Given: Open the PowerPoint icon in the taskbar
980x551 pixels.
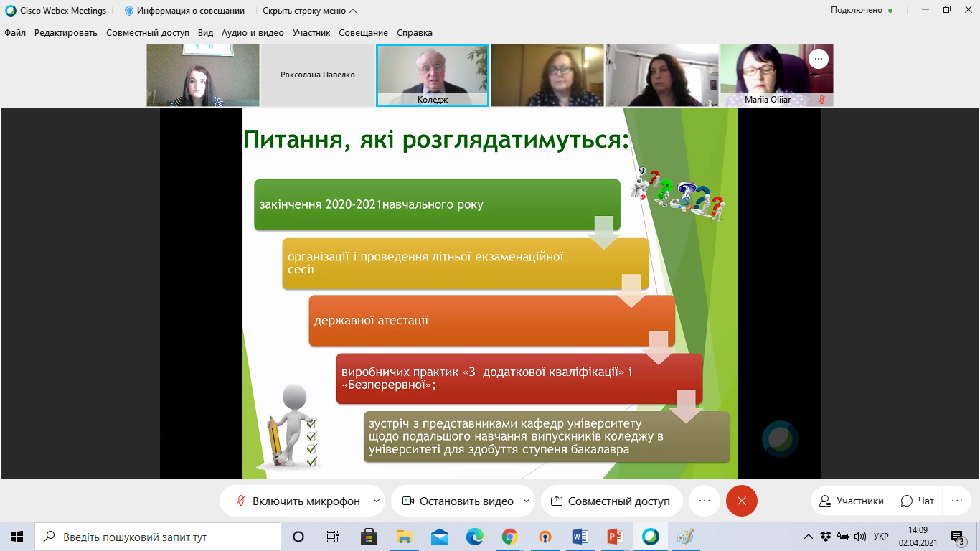Looking at the screenshot, I should pos(616,537).
